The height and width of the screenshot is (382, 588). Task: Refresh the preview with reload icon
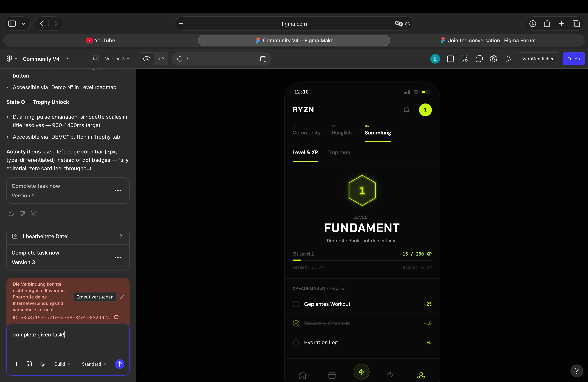pyautogui.click(x=180, y=59)
